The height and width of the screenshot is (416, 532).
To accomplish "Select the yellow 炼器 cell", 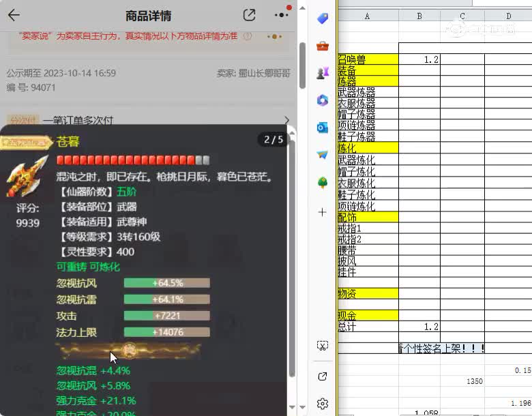I will [x=368, y=80].
